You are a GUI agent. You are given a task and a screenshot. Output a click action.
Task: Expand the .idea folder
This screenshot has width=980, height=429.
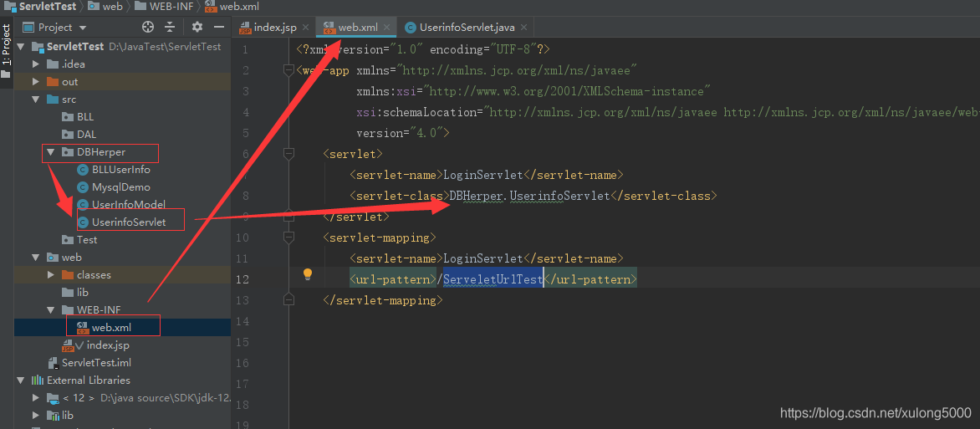pos(35,64)
